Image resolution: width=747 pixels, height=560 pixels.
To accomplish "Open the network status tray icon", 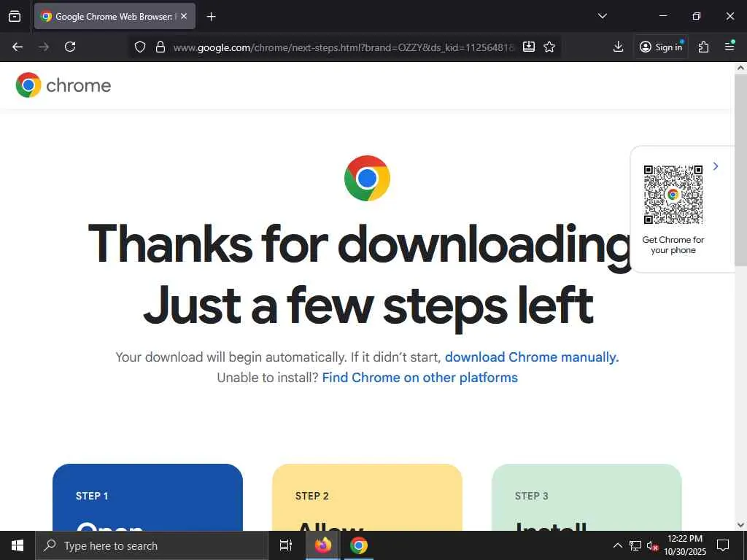I will click(x=635, y=545).
